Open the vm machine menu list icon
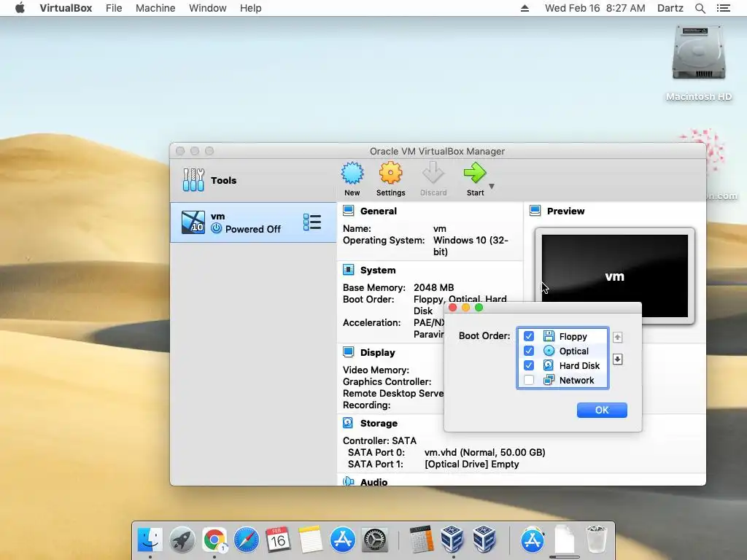 pos(312,222)
